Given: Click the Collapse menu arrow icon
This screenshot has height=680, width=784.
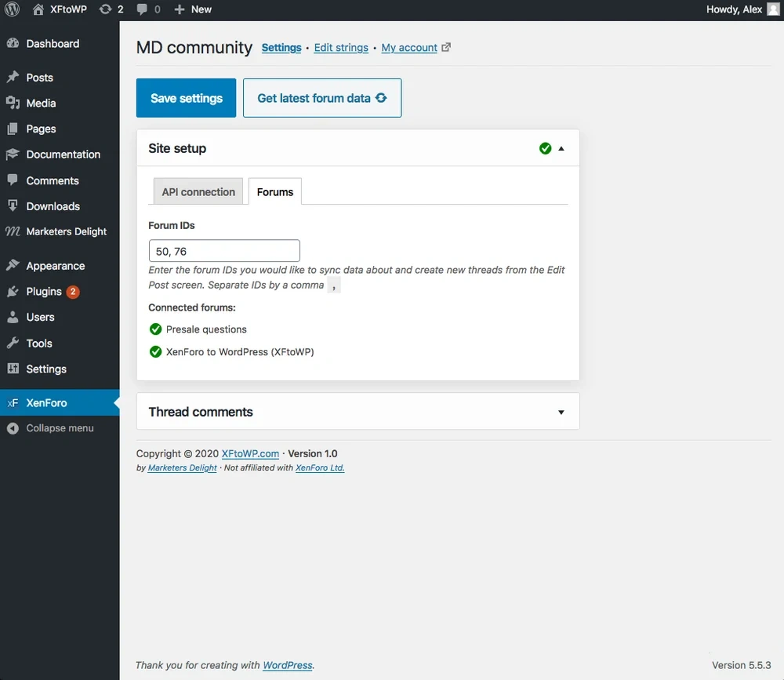Looking at the screenshot, I should (x=13, y=428).
